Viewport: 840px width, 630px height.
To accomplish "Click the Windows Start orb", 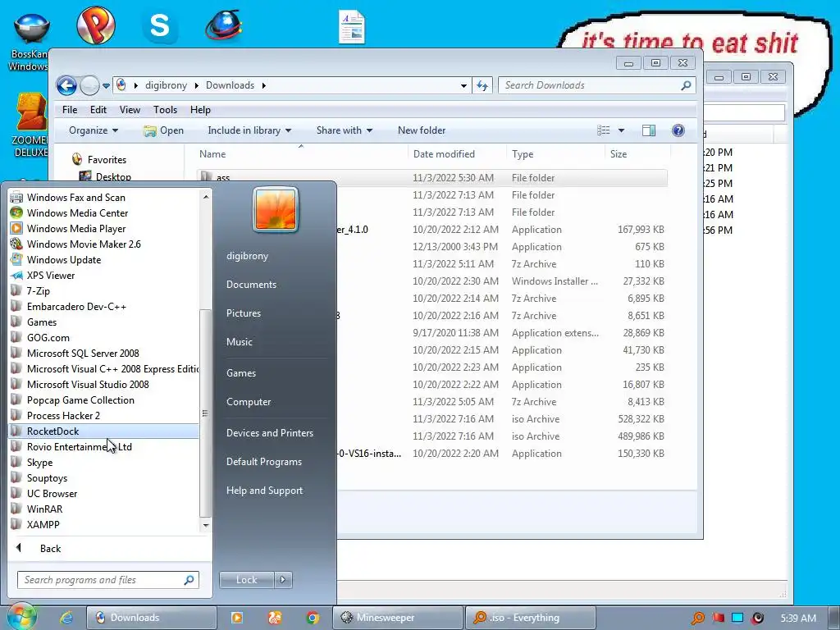I will tap(21, 617).
